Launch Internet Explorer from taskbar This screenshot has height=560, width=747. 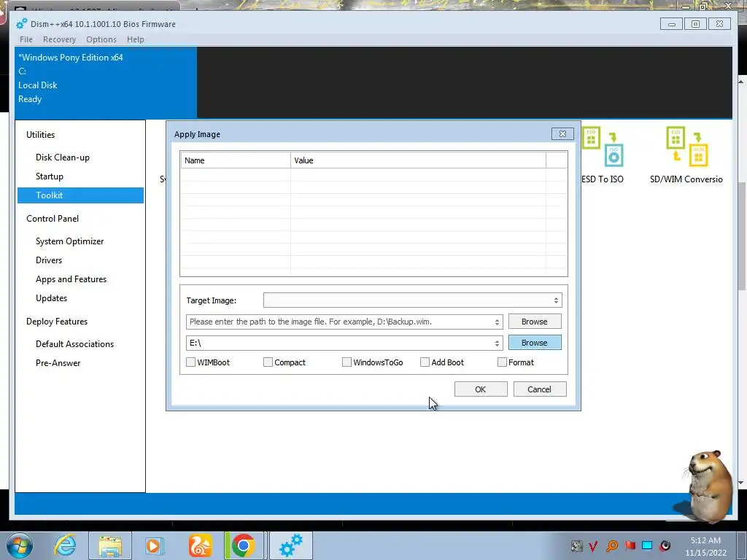[x=65, y=545]
